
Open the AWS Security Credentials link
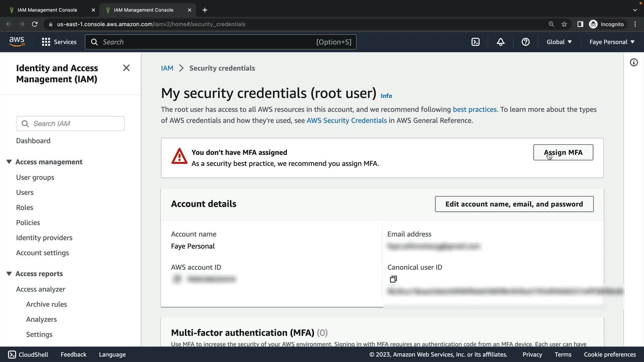[x=346, y=120]
